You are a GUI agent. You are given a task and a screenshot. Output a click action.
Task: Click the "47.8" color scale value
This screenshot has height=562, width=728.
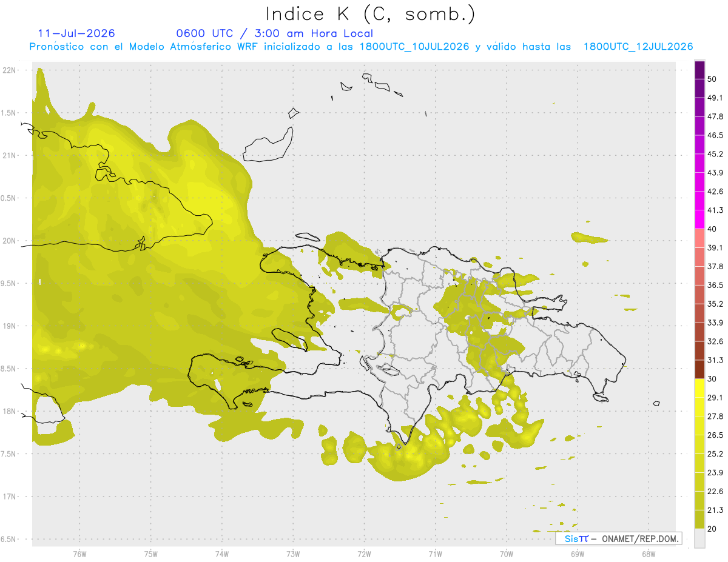pyautogui.click(x=715, y=116)
